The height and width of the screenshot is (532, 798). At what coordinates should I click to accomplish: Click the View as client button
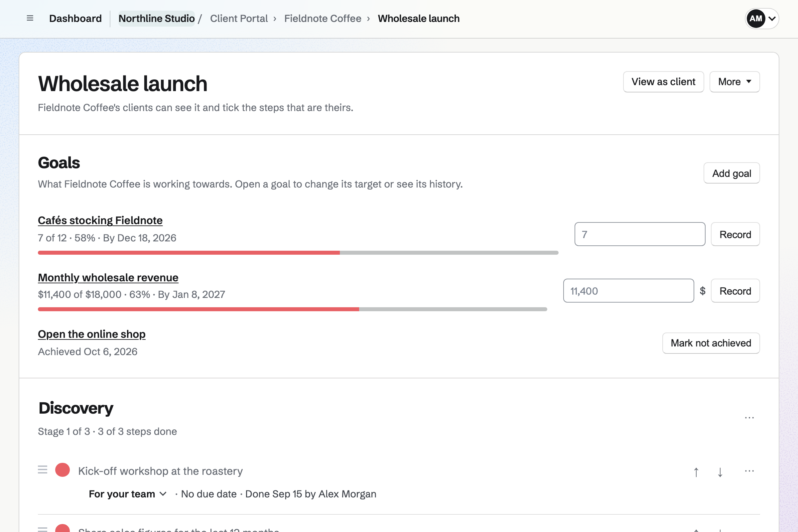click(x=663, y=82)
